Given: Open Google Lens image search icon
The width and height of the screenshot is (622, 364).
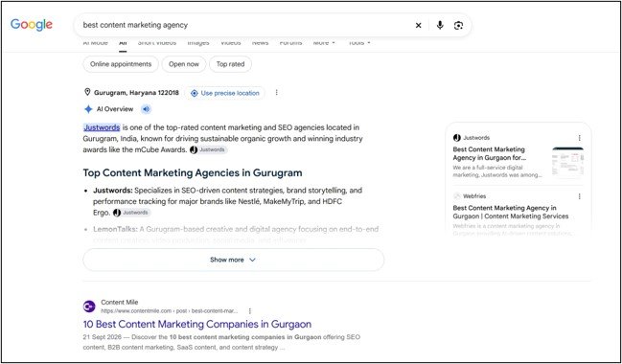Looking at the screenshot, I should (x=458, y=25).
